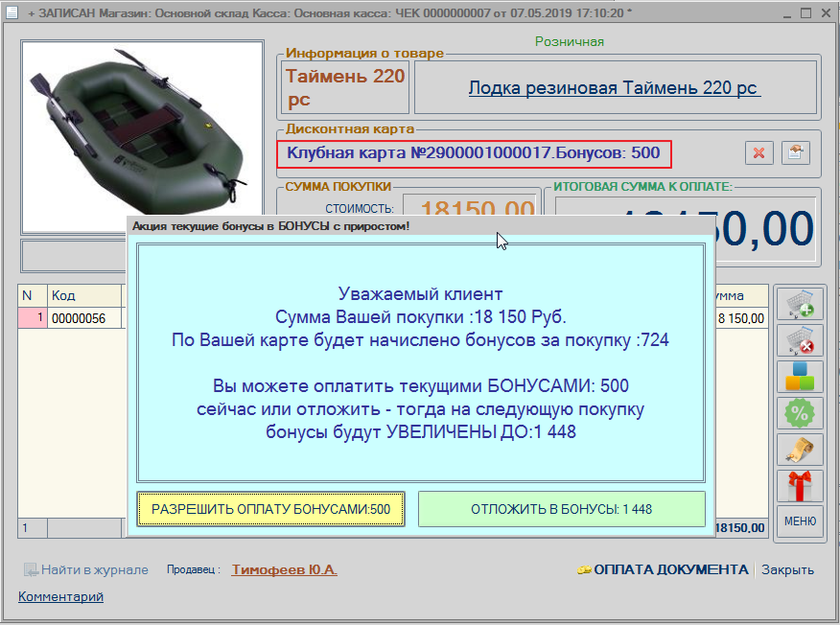Select the club card number field
Image resolution: width=840 pixels, height=625 pixels.
tap(474, 153)
